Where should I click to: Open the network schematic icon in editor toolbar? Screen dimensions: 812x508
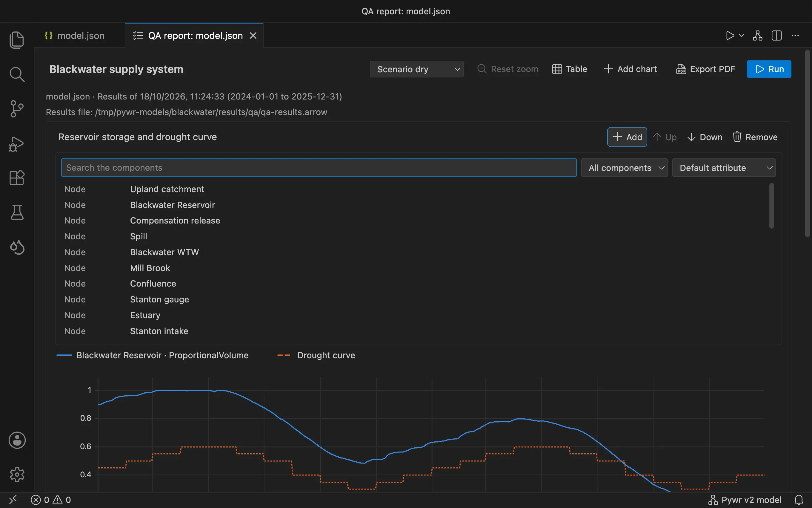point(758,36)
